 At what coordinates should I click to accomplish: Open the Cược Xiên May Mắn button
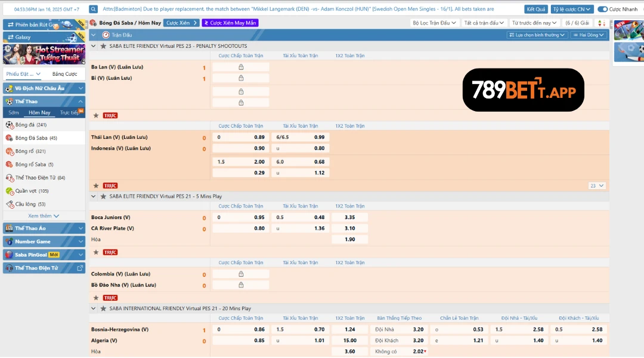[x=230, y=23]
